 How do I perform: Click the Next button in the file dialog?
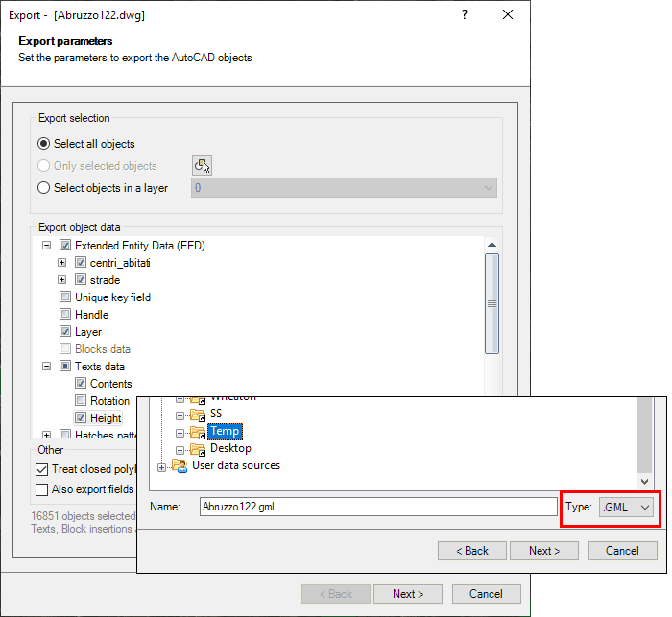click(543, 551)
